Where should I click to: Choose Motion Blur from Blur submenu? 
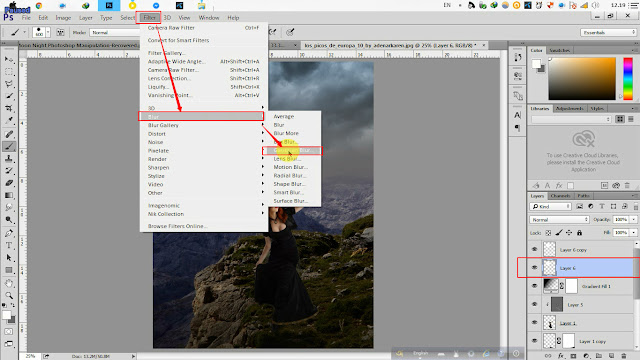pos(291,167)
